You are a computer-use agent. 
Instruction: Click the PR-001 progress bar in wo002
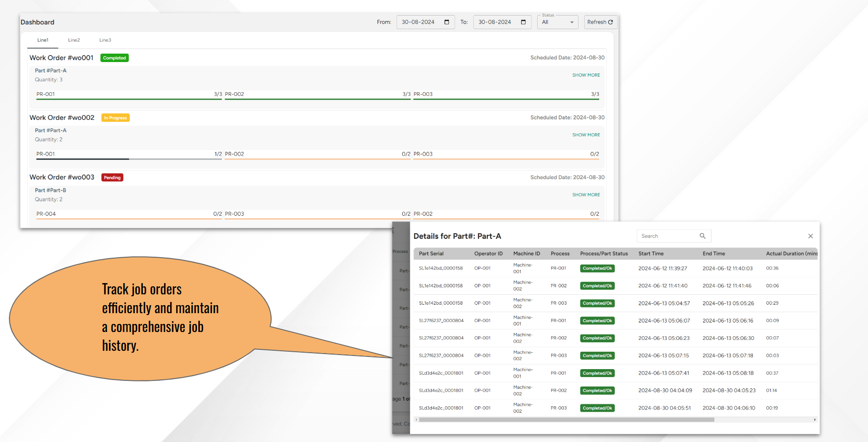129,159
